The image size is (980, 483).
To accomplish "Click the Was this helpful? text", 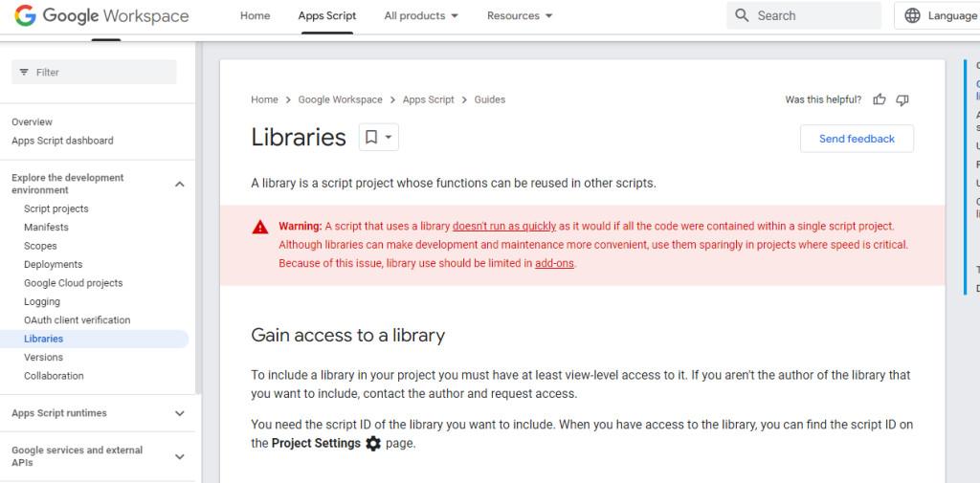I will 823,99.
